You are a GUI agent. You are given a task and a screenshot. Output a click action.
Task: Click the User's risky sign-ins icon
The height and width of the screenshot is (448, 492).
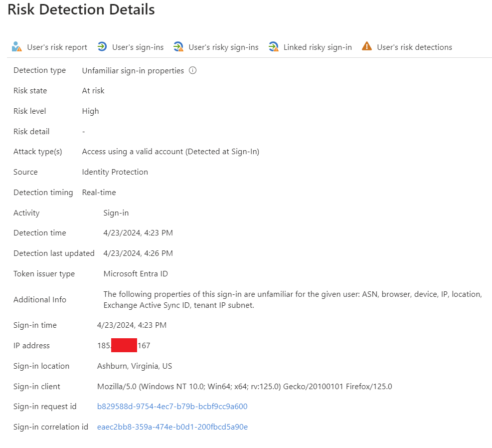coord(178,47)
